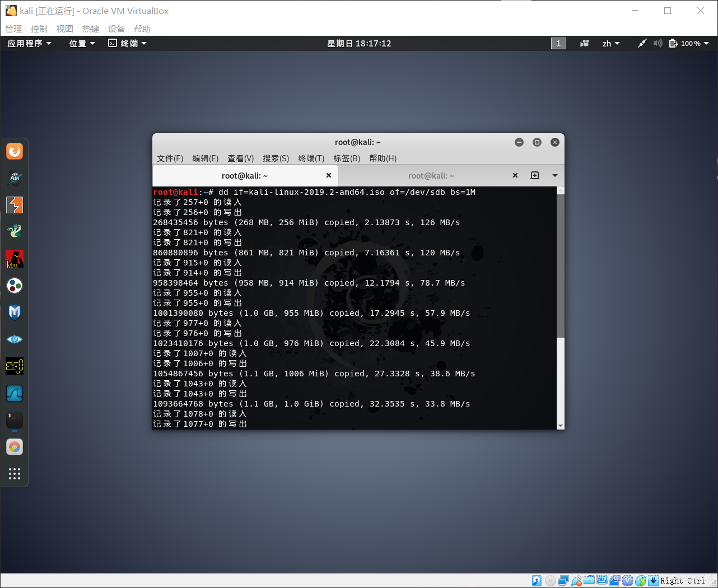Screen dimensions: 718x588
Task: Click the VirtualBox keyboard capture arrow icon
Action: [654, 581]
